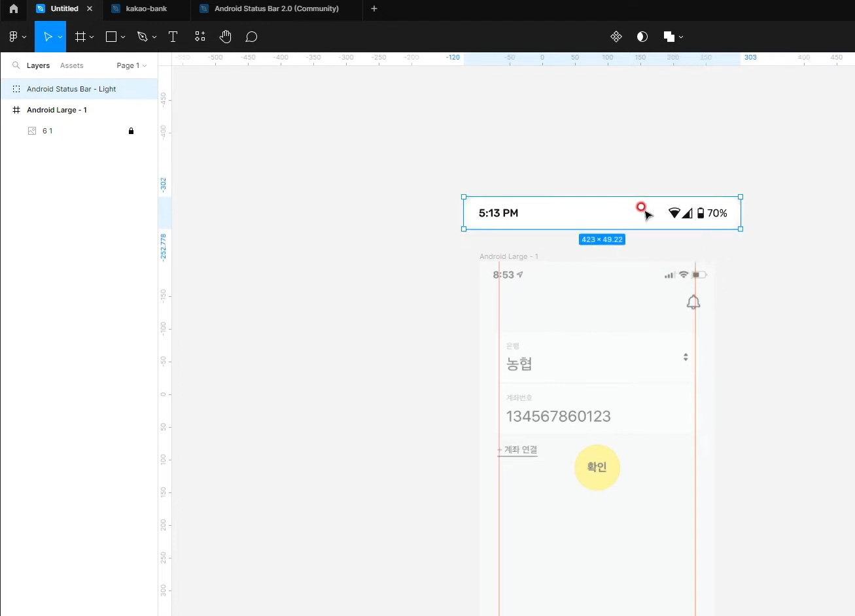
Task: Toggle the mask contrast icon
Action: [642, 37]
